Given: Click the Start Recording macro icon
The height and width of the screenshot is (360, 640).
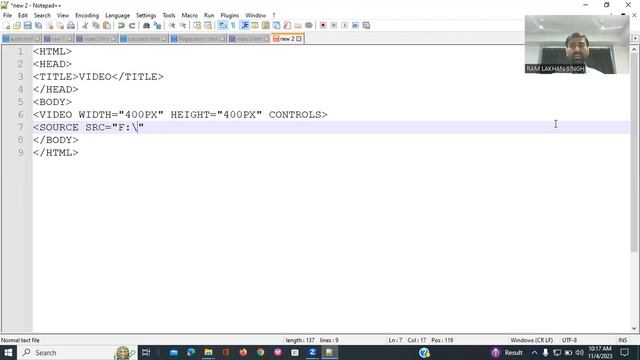Looking at the screenshot, I should pyautogui.click(x=323, y=25).
